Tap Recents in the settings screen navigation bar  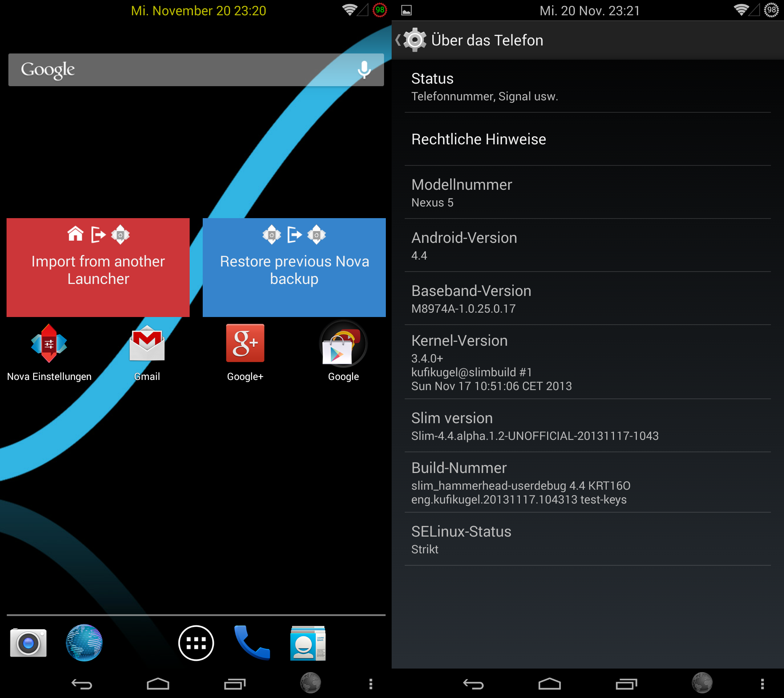click(x=626, y=684)
